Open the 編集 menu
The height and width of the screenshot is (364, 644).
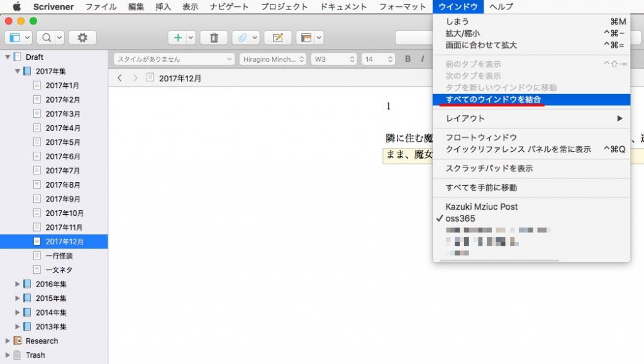click(136, 6)
